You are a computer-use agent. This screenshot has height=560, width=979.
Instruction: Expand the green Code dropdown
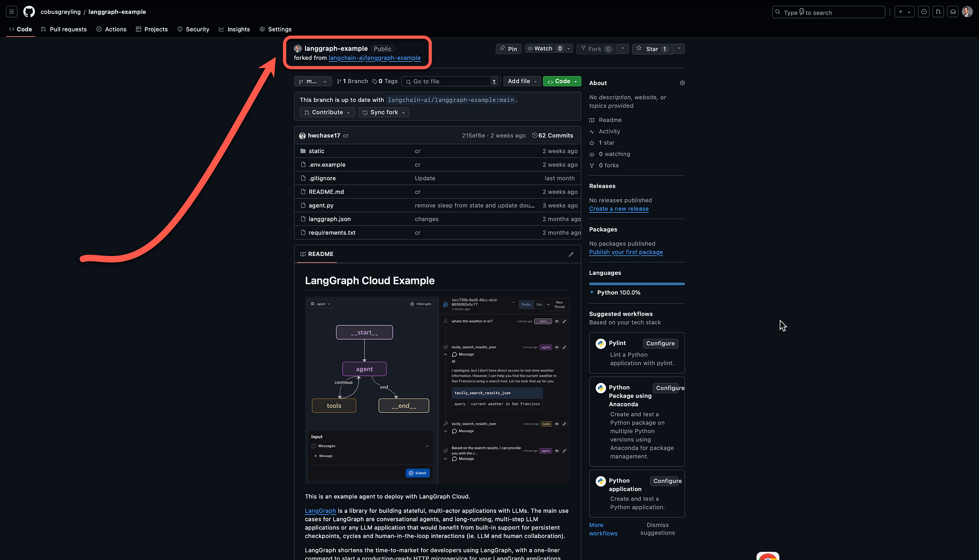[561, 81]
